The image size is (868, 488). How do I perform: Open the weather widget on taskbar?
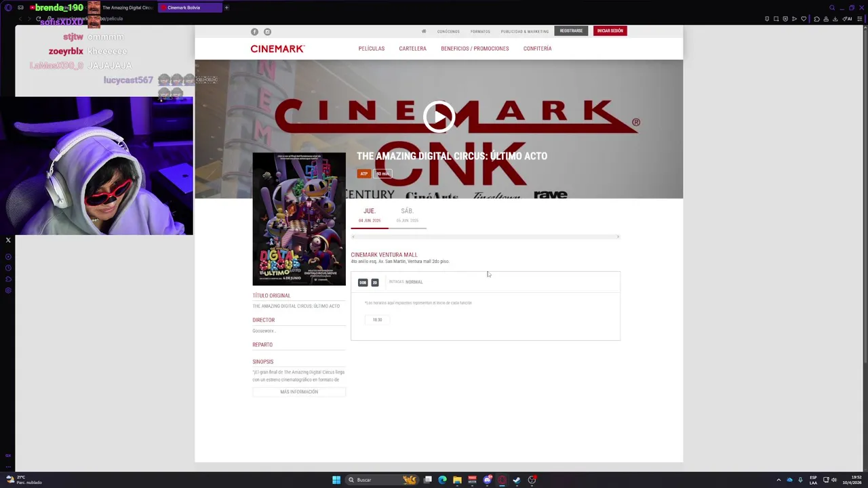pyautogui.click(x=24, y=480)
